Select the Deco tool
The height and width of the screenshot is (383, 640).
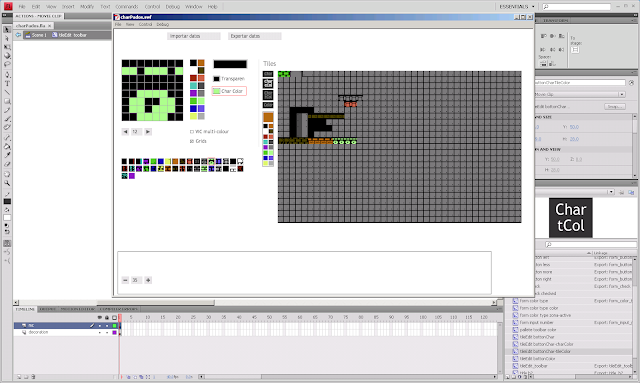tap(7, 127)
